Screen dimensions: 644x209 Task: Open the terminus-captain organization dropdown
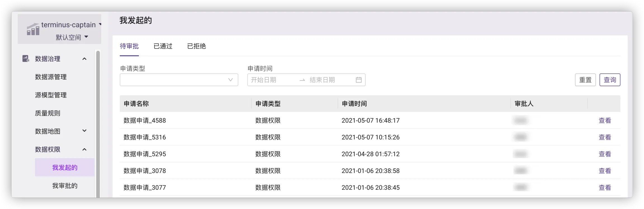click(x=100, y=25)
